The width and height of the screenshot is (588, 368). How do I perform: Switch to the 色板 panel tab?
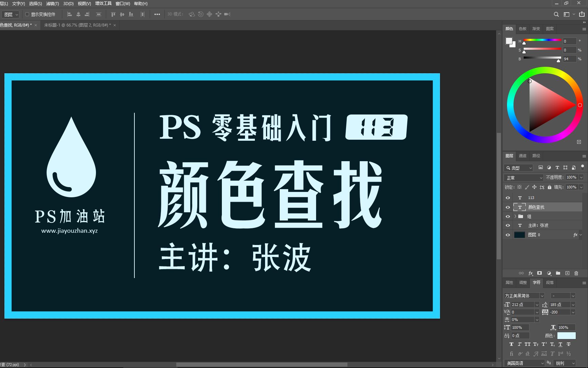coord(523,29)
